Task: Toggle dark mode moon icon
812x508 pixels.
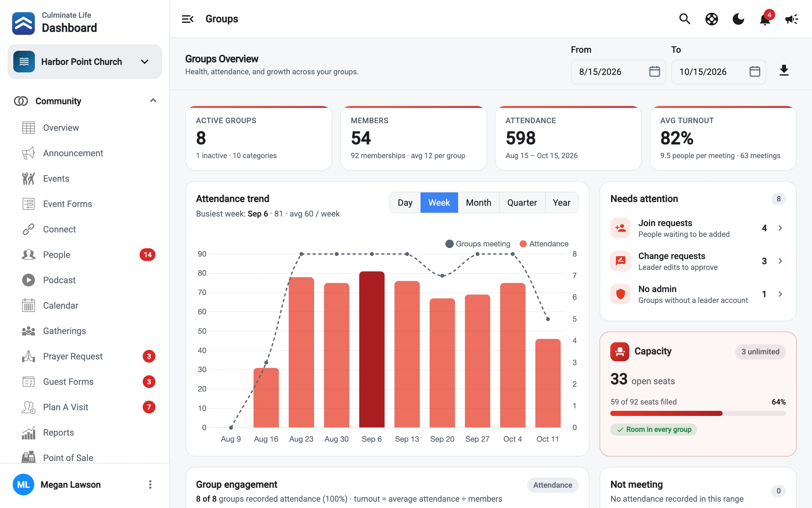Action: (738, 19)
